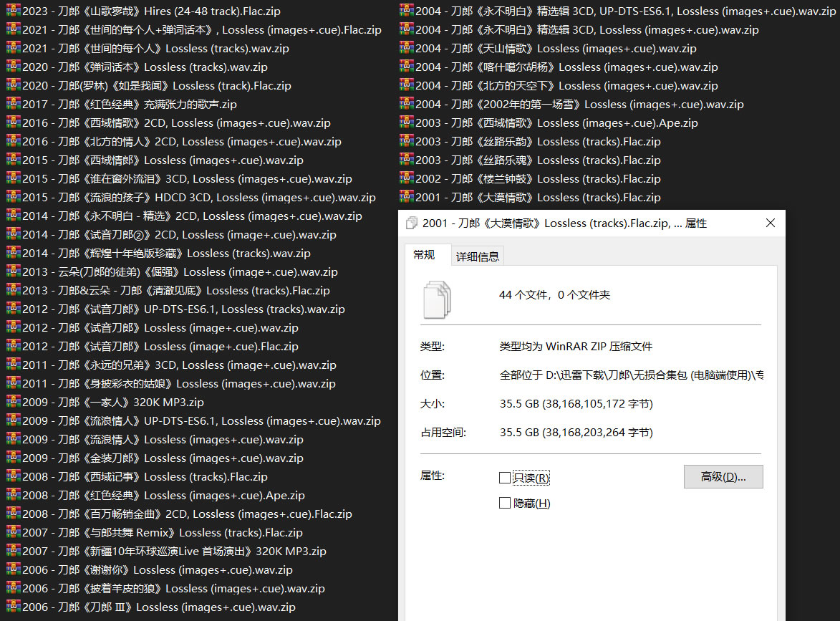Click archive icon of 2008 西域记事 Flac zip
840x621 pixels.
[14, 476]
